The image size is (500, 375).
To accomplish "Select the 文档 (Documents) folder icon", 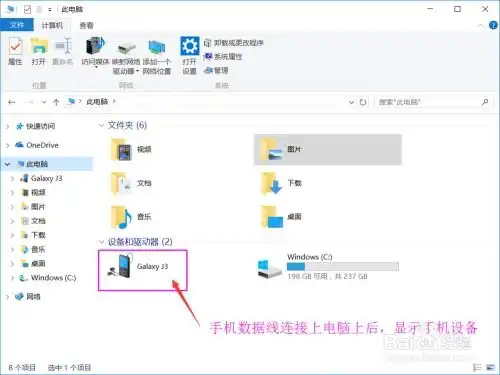I will (x=121, y=183).
